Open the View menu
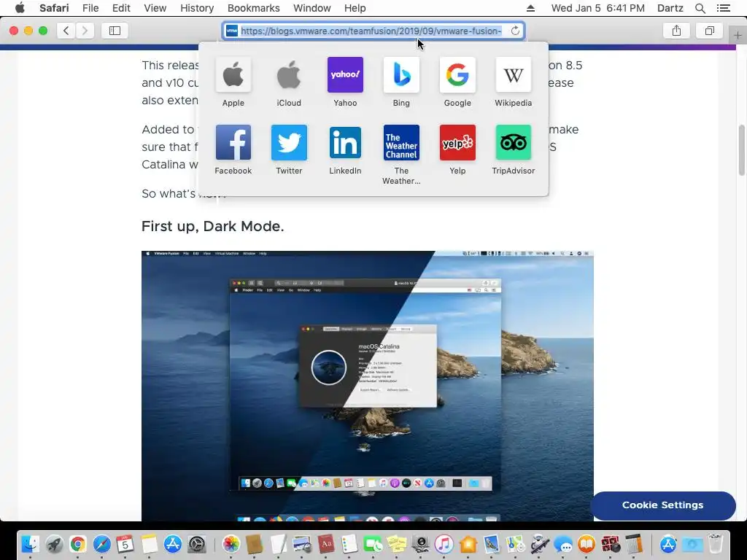 coord(155,8)
